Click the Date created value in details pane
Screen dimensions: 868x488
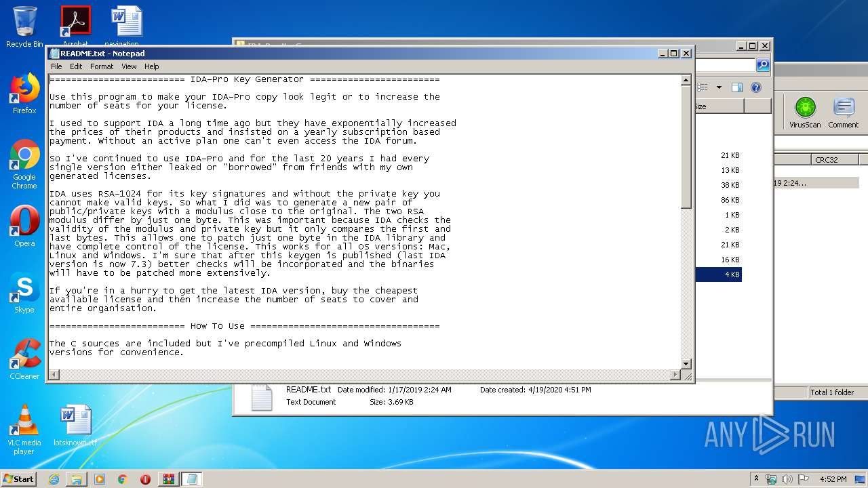559,390
